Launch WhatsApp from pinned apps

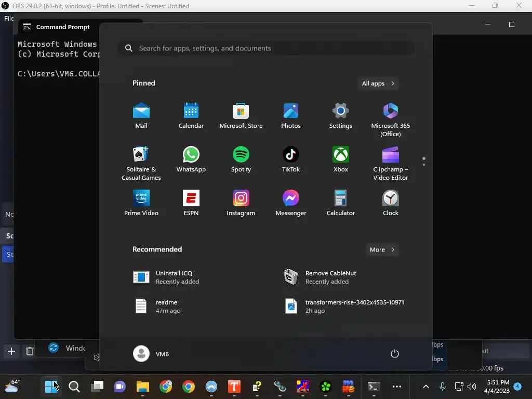pos(191,159)
